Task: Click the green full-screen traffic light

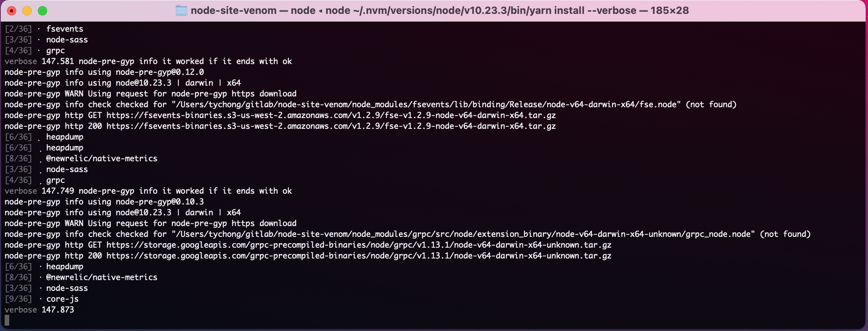Action: (41, 10)
